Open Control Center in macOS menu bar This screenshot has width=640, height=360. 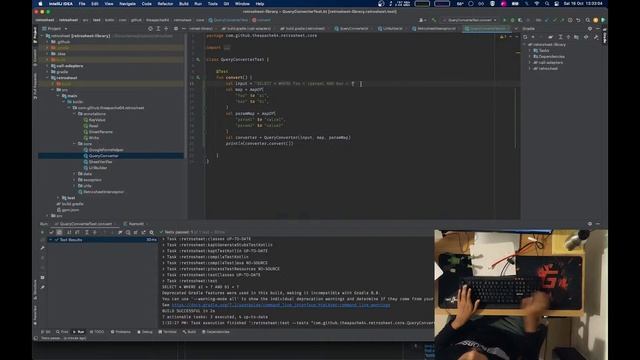pyautogui.click(x=557, y=4)
